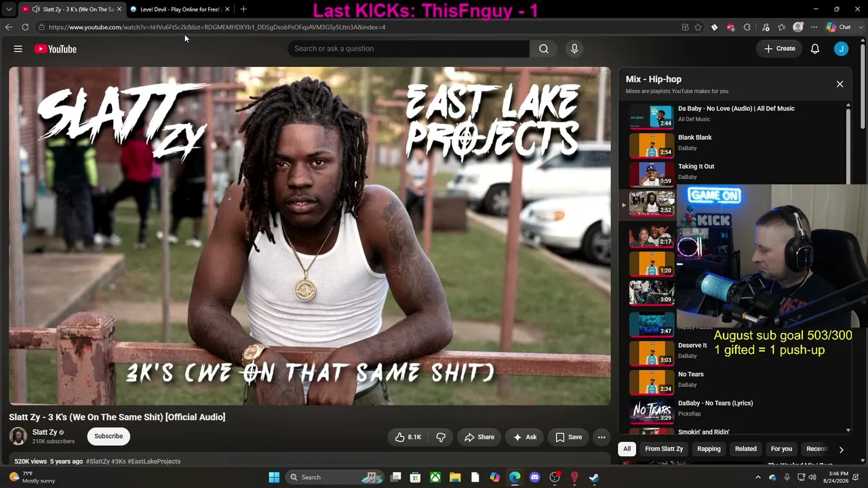Start voice search with the microphone
The image size is (868, 488).
[574, 49]
